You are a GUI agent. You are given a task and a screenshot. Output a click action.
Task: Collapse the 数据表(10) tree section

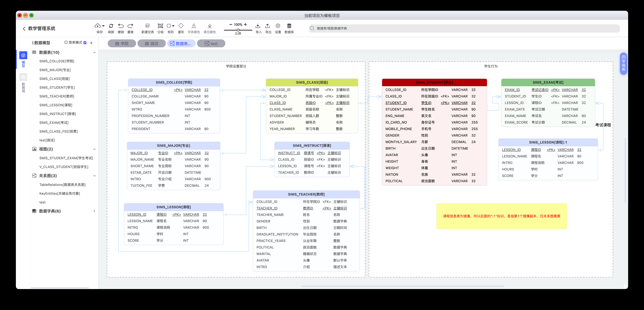point(95,53)
